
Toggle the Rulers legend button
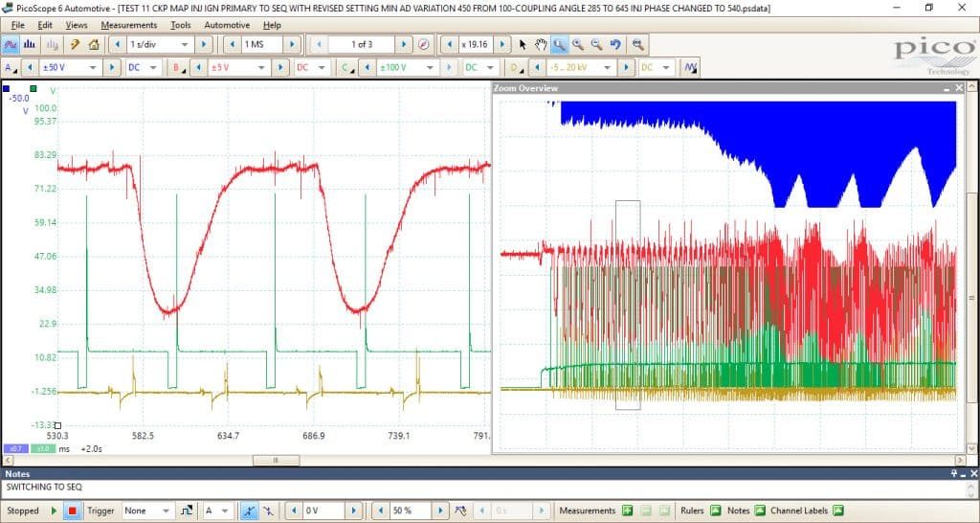[x=716, y=511]
